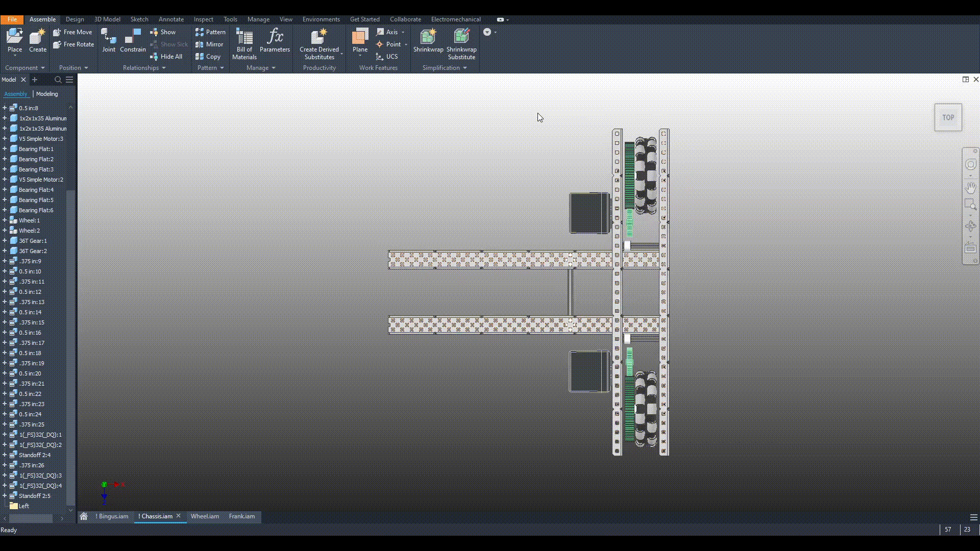Viewport: 980px width, 551px height.
Task: Search the model browser
Action: tap(58, 80)
